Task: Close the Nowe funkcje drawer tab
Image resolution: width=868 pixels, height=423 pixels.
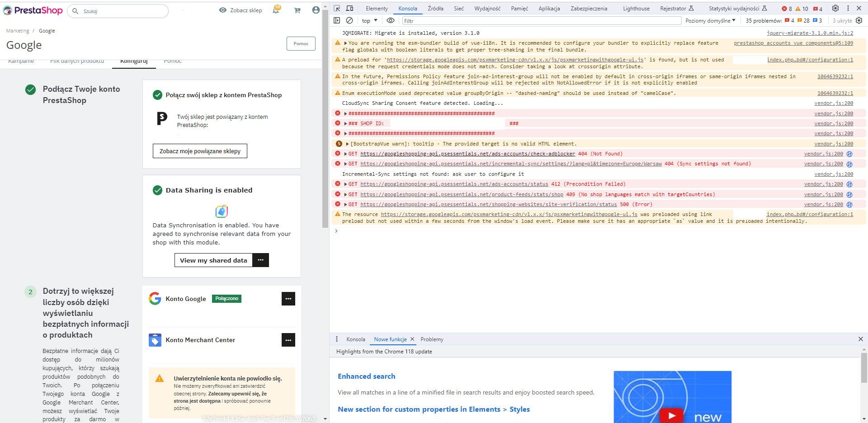Action: [x=412, y=339]
